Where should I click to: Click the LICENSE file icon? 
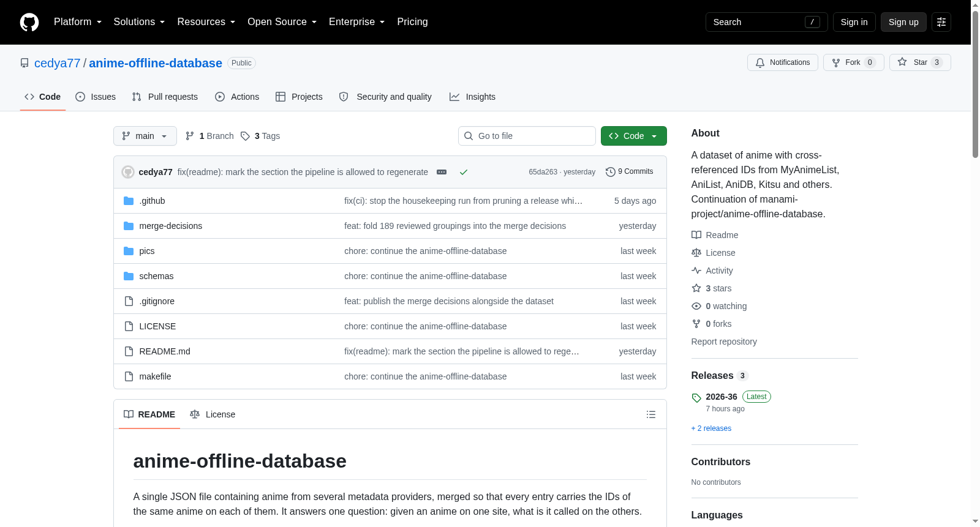click(x=129, y=326)
